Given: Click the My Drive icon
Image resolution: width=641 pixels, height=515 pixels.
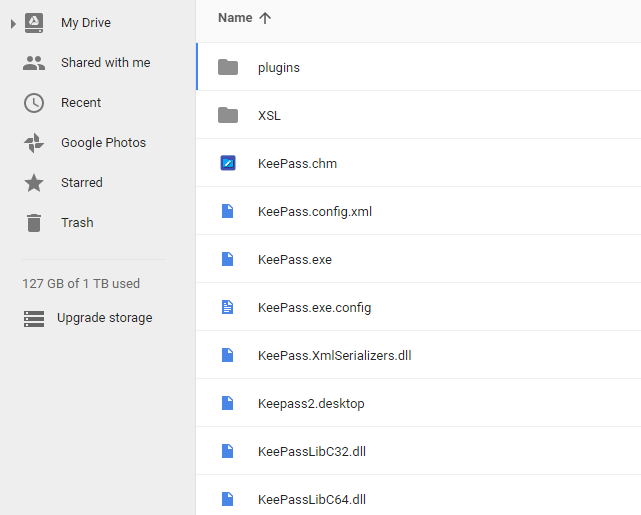Looking at the screenshot, I should click(x=34, y=23).
